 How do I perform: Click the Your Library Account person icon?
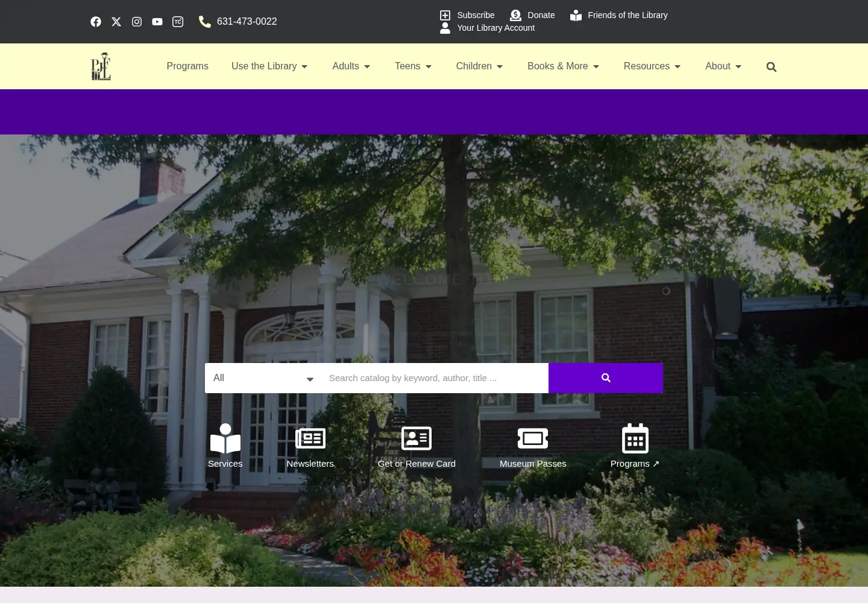pyautogui.click(x=445, y=28)
